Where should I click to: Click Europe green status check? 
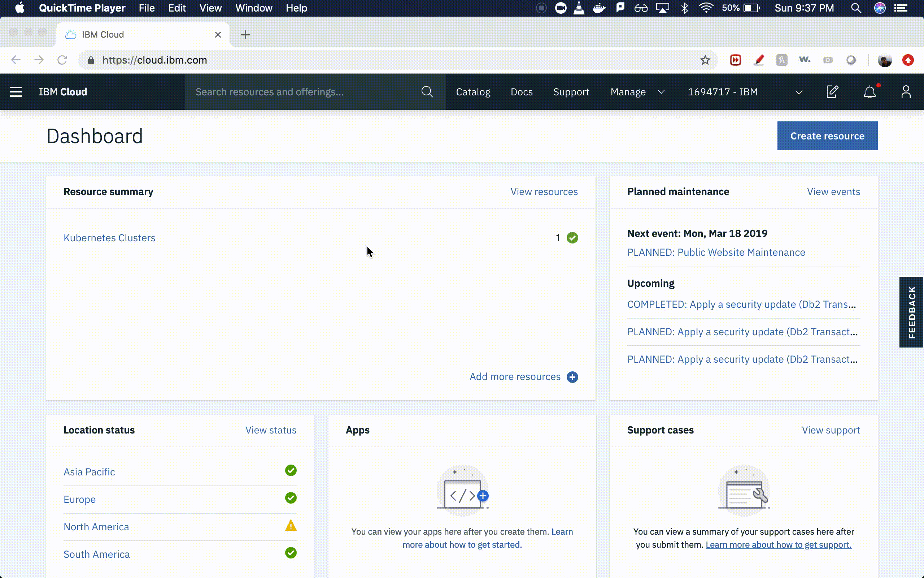pyautogui.click(x=291, y=498)
